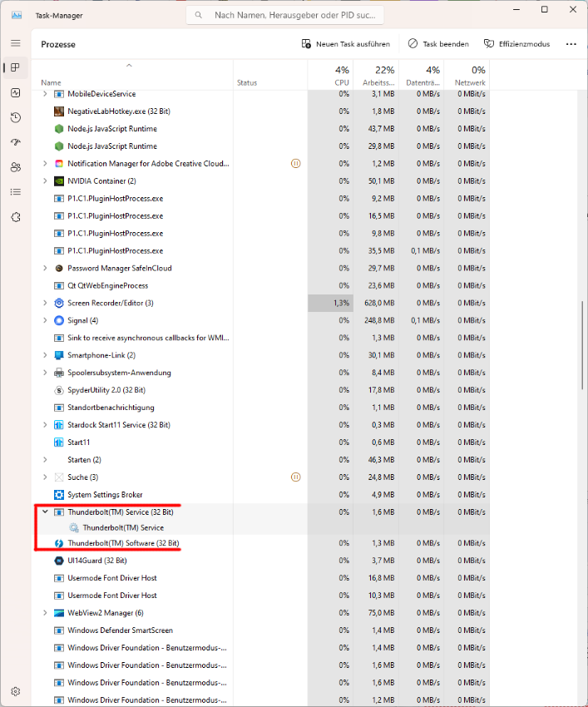Collapse the Thunderbolt(TM) Service group

45,512
